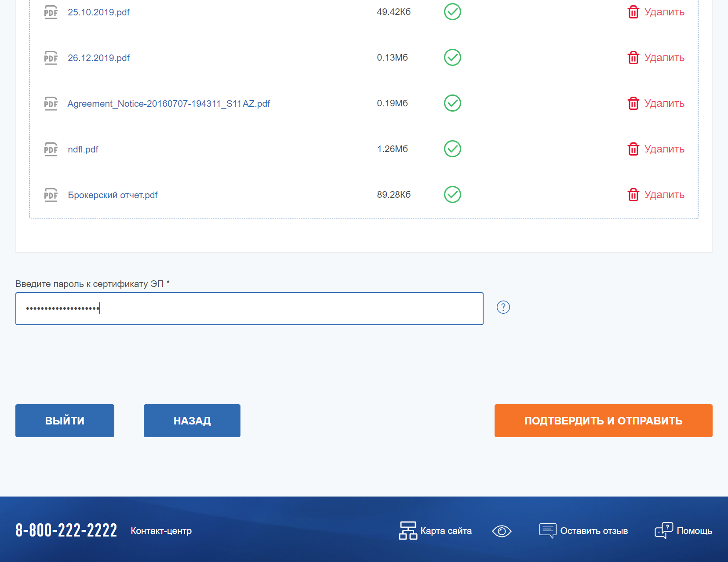Screen dimensions: 728x562
Task: Click the site map icon in footer
Action: point(408,530)
